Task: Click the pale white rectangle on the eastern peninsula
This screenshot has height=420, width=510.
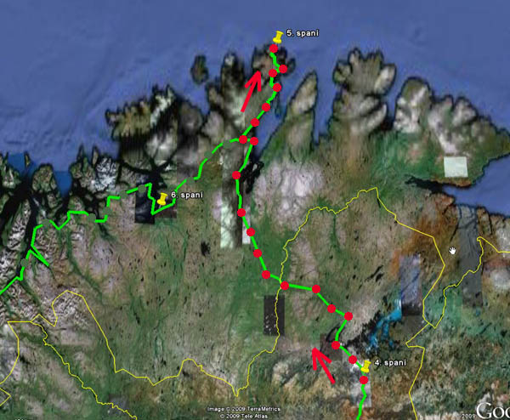Action: (456, 167)
